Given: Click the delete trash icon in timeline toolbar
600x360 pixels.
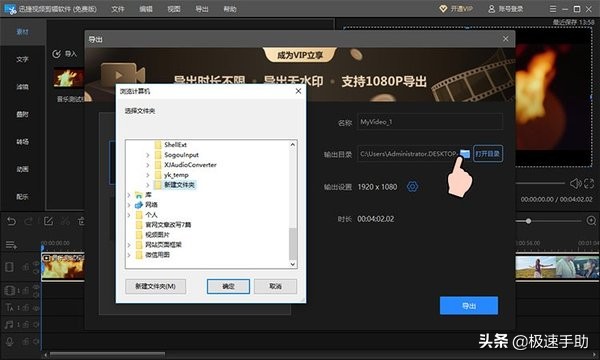Looking at the screenshot, I should (81, 221).
